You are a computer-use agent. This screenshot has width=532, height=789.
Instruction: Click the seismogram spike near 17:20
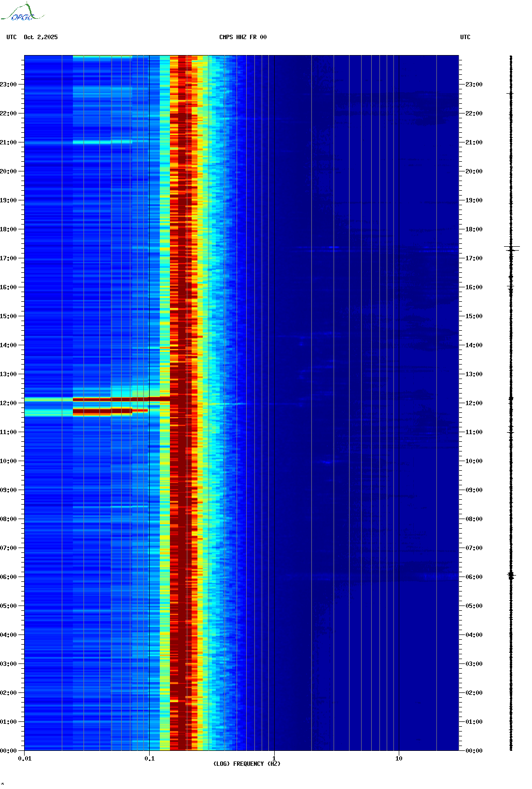(x=512, y=248)
